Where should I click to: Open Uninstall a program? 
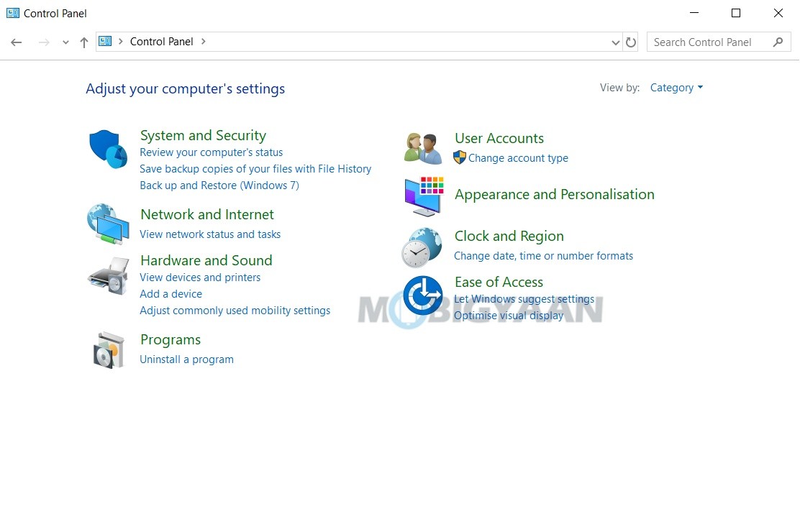pyautogui.click(x=186, y=359)
